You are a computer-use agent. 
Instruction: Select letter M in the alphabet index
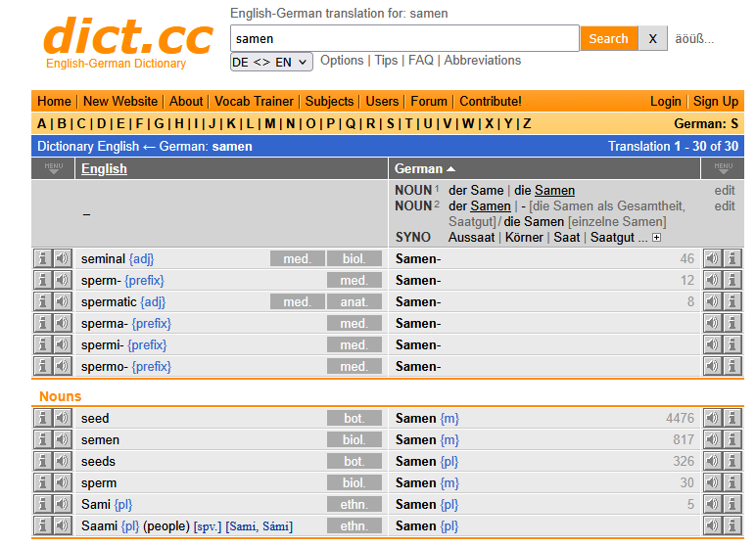point(270,124)
